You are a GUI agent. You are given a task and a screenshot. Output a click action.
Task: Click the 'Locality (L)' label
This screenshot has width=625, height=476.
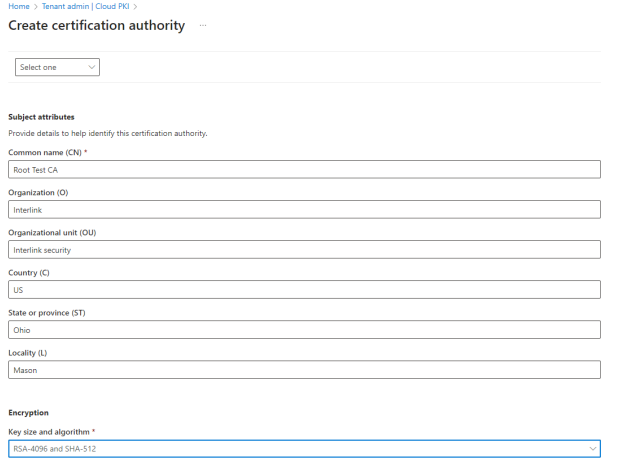(29, 352)
